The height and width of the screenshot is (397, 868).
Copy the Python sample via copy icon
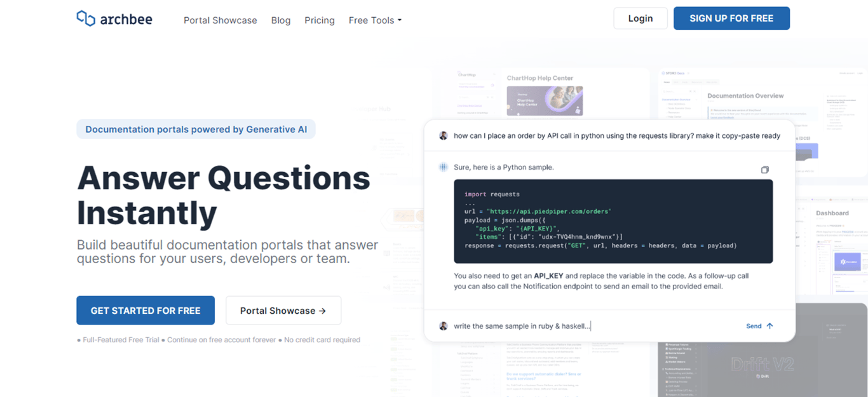tap(764, 170)
